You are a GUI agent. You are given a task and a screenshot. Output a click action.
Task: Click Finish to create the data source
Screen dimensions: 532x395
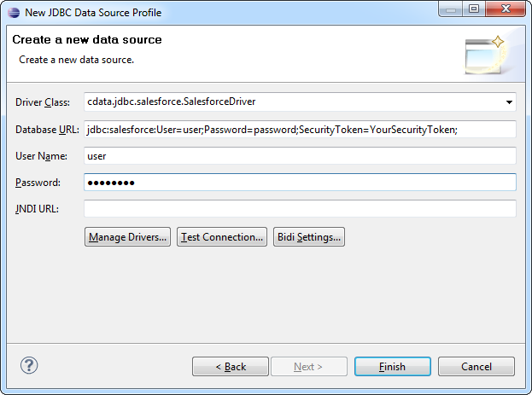(393, 367)
